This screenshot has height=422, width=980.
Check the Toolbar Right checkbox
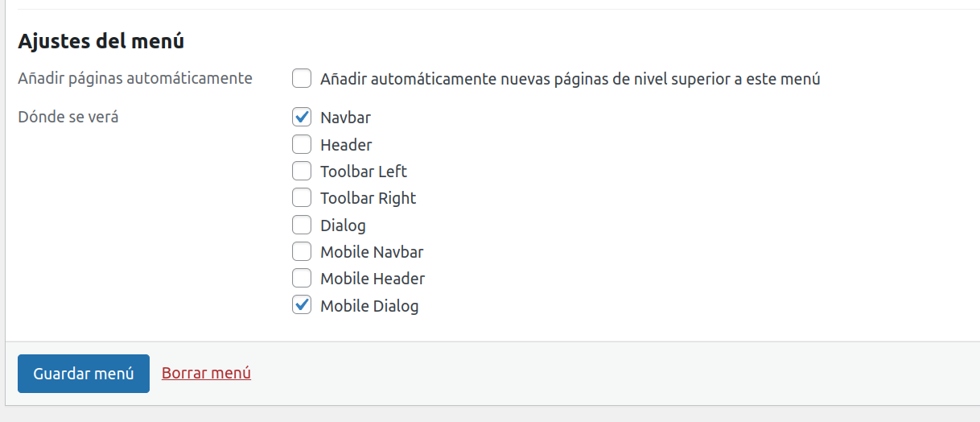302,198
